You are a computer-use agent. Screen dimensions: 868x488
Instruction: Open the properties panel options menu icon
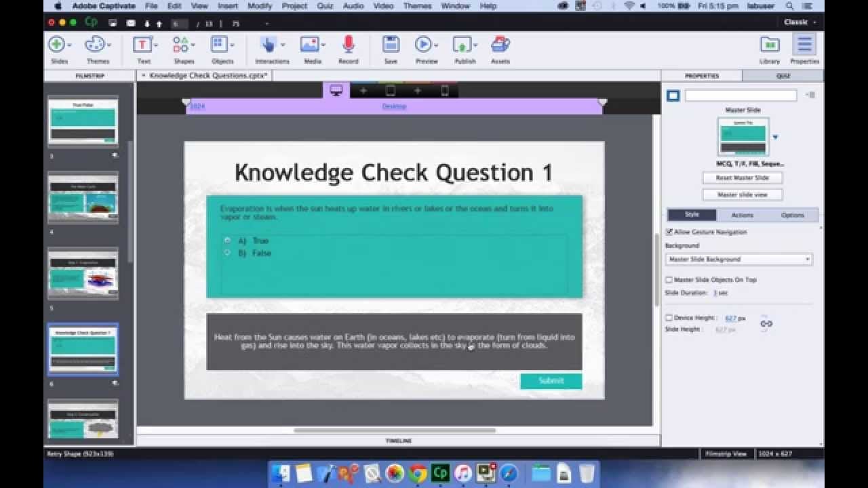810,95
